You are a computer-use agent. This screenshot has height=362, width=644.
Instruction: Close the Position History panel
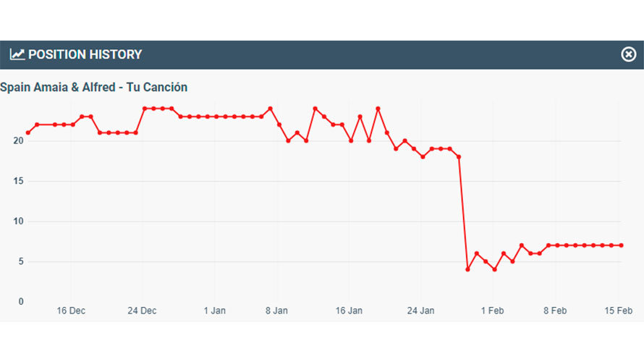tap(629, 54)
